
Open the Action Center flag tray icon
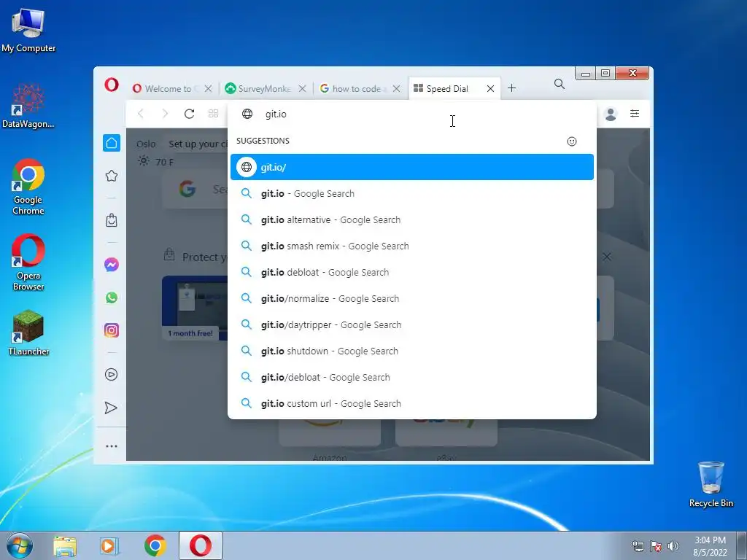(x=656, y=546)
